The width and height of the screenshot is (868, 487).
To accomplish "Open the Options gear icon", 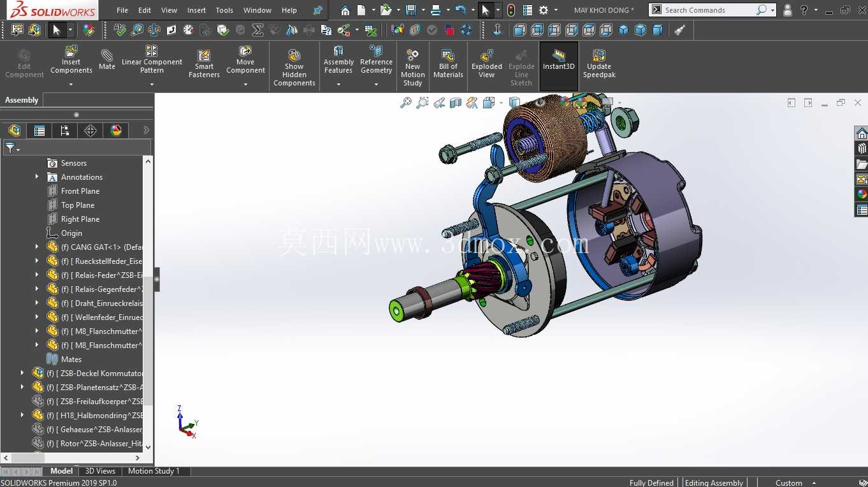I will [544, 10].
